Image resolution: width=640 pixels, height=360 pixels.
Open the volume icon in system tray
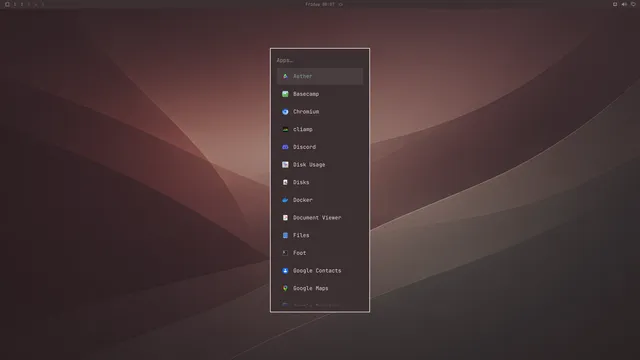pos(624,4)
